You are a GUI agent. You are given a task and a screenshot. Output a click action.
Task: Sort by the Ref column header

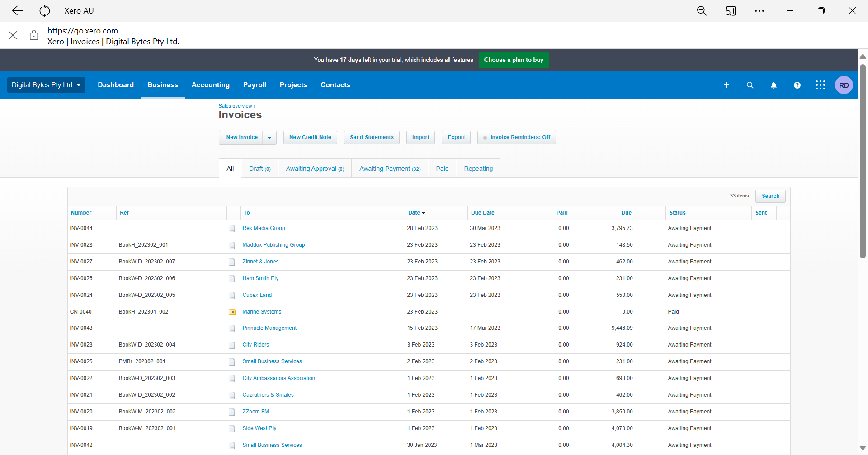point(124,213)
